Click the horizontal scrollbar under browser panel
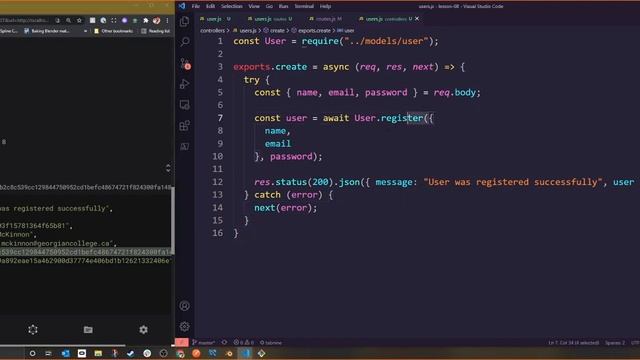 pyautogui.click(x=62, y=346)
